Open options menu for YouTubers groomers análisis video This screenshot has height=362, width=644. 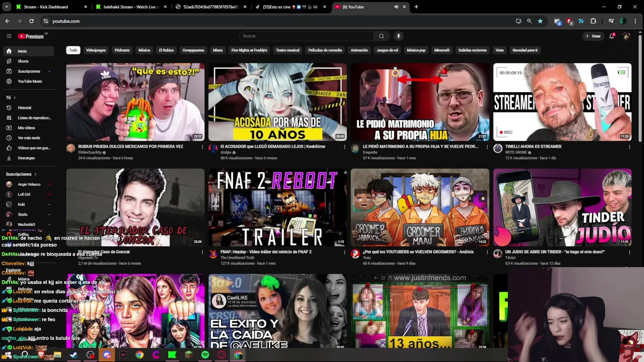(x=487, y=252)
